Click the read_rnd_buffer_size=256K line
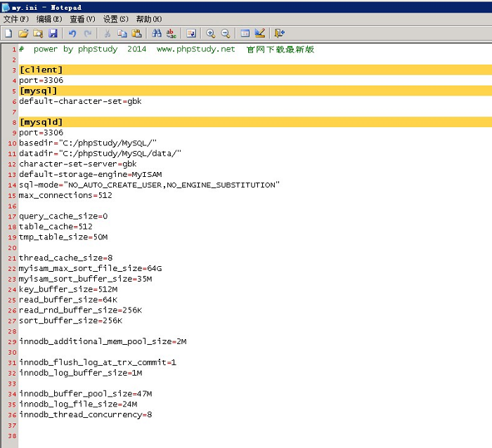 coord(80,310)
